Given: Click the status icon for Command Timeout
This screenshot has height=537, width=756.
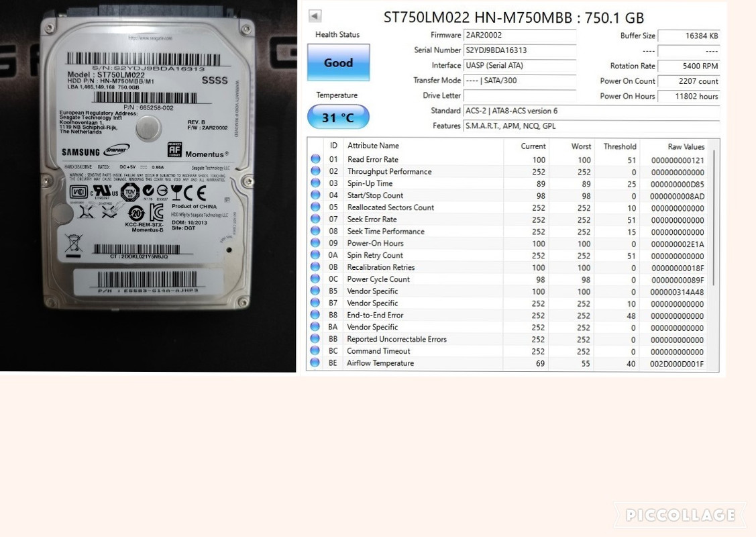Looking at the screenshot, I should tap(315, 350).
